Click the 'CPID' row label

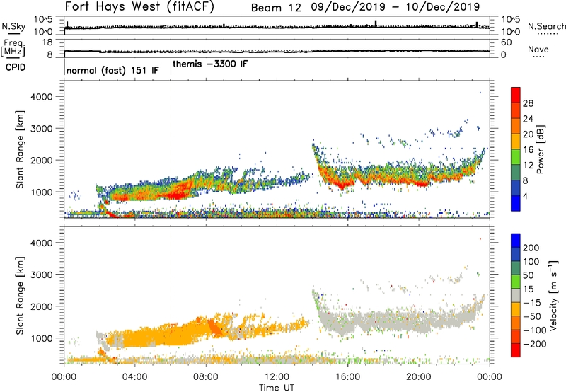coord(16,67)
